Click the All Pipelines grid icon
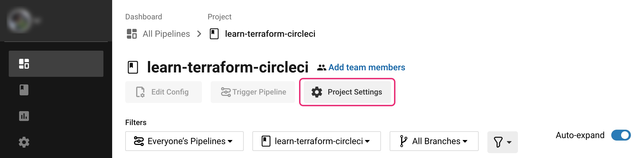Screen dimensions: 644x158 tap(132, 34)
